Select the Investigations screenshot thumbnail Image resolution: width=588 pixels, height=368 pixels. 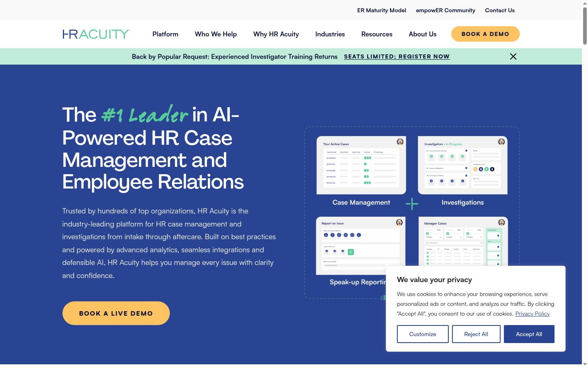pos(463,165)
